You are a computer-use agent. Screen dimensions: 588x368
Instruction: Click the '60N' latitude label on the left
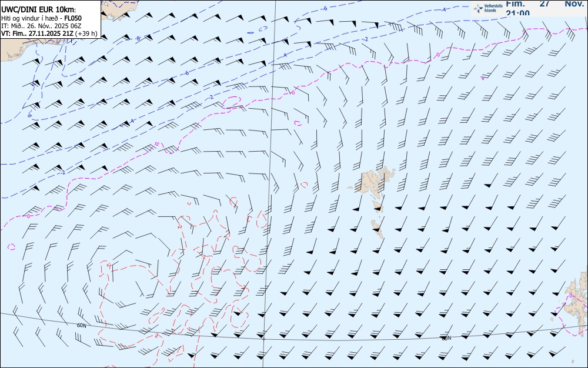tap(81, 326)
